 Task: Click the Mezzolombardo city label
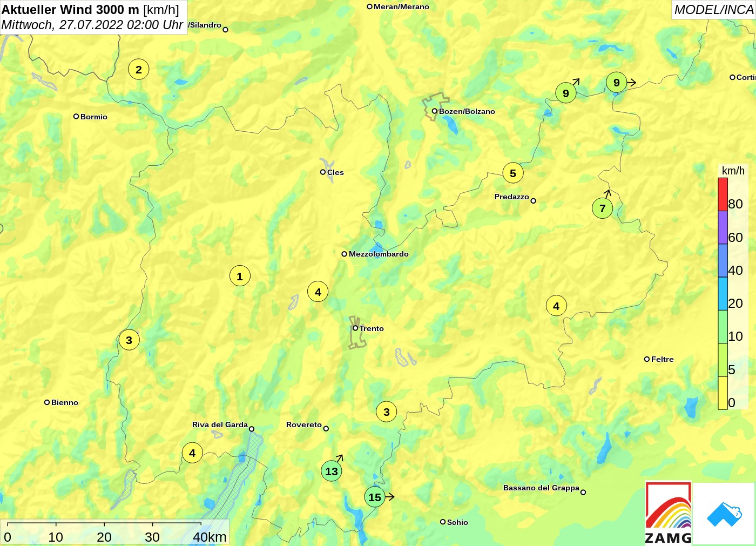(379, 254)
